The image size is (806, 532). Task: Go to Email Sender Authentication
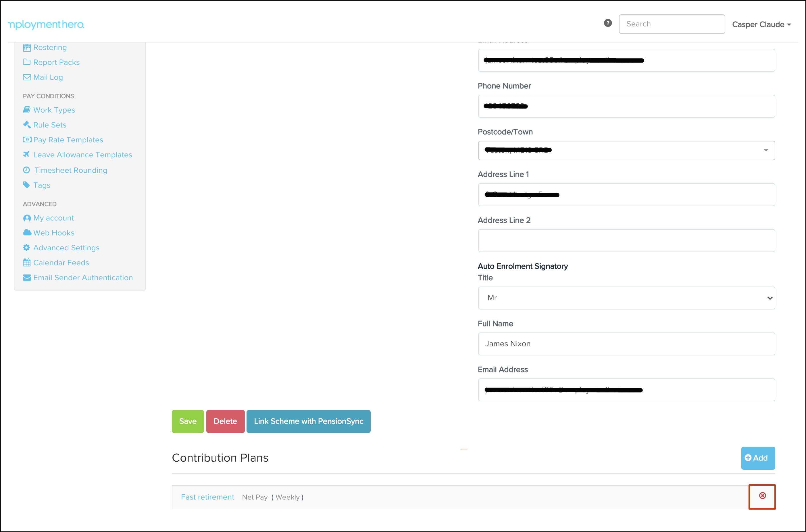pyautogui.click(x=83, y=278)
